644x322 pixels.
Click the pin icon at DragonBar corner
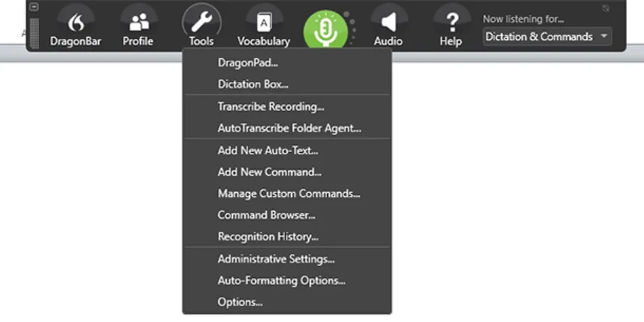[606, 8]
